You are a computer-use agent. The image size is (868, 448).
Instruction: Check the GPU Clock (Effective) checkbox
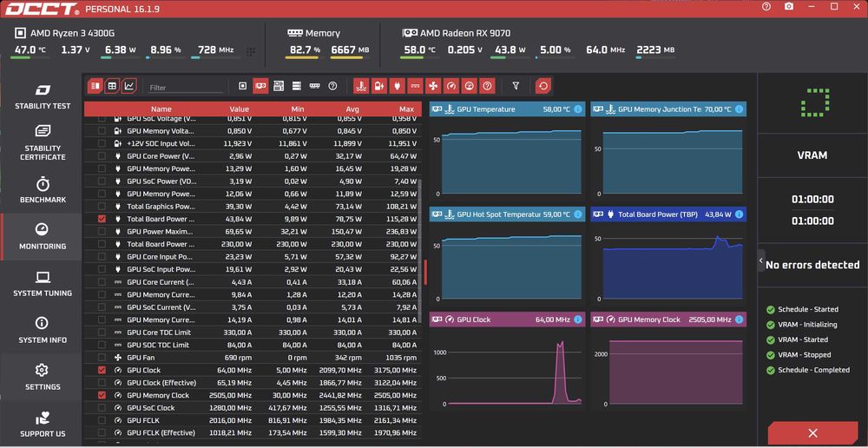pyautogui.click(x=102, y=383)
